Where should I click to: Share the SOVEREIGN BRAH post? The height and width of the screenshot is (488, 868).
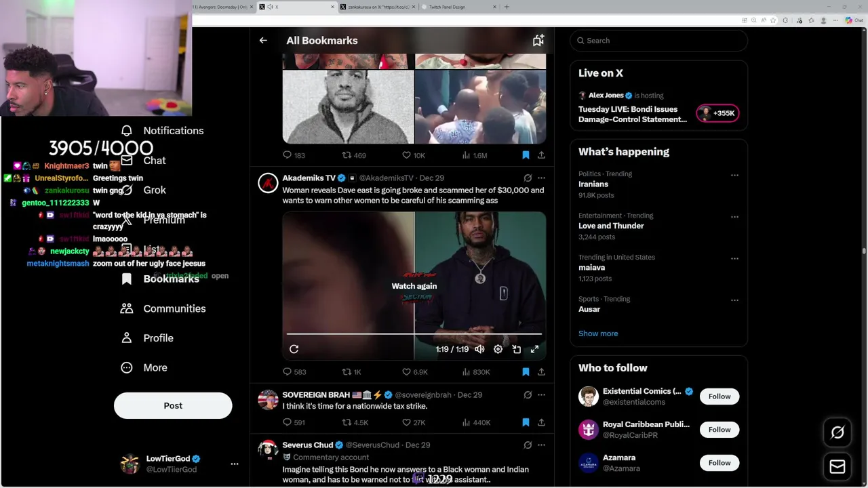[541, 422]
